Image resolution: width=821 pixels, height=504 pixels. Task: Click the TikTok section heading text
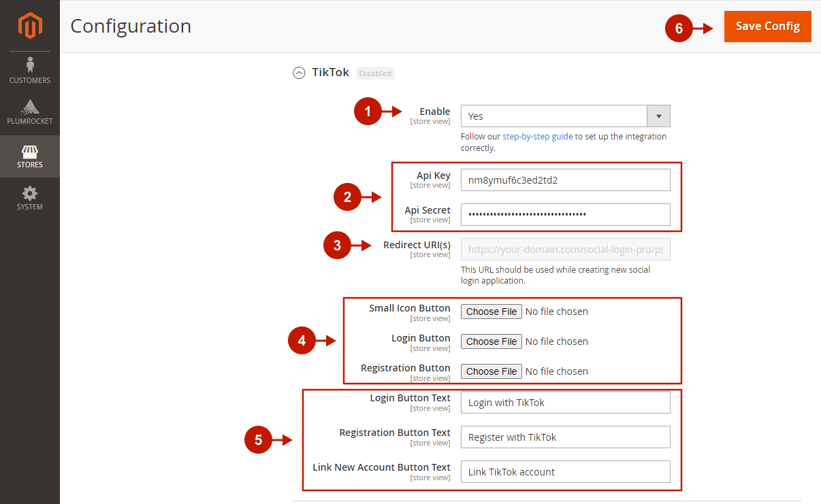pos(331,72)
